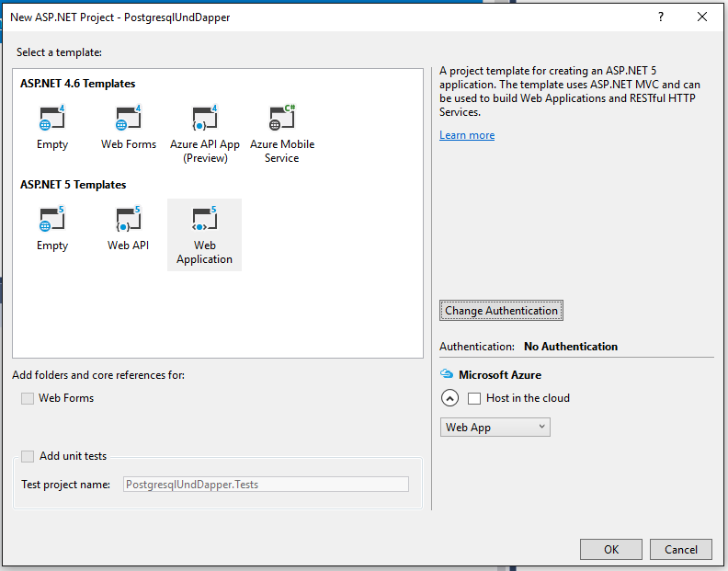This screenshot has width=728, height=571.
Task: Enable the Web Forms core references checkbox
Action: [28, 398]
